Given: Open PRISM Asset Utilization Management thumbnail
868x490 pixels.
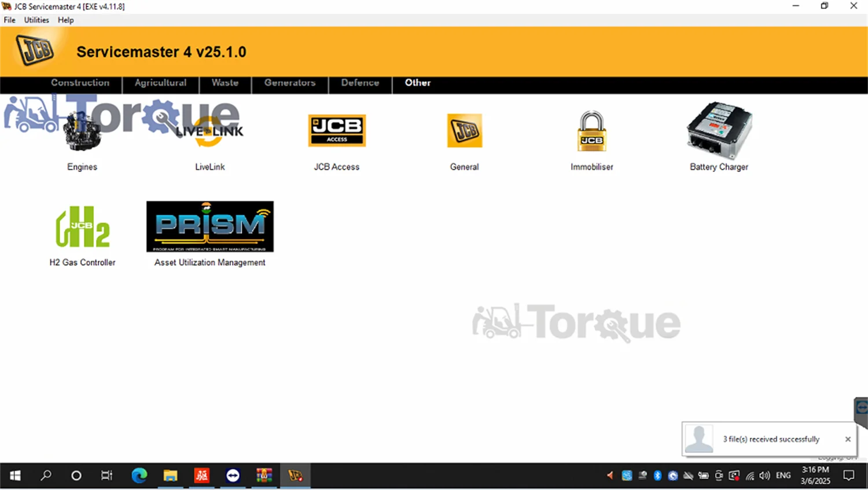Looking at the screenshot, I should tap(210, 226).
